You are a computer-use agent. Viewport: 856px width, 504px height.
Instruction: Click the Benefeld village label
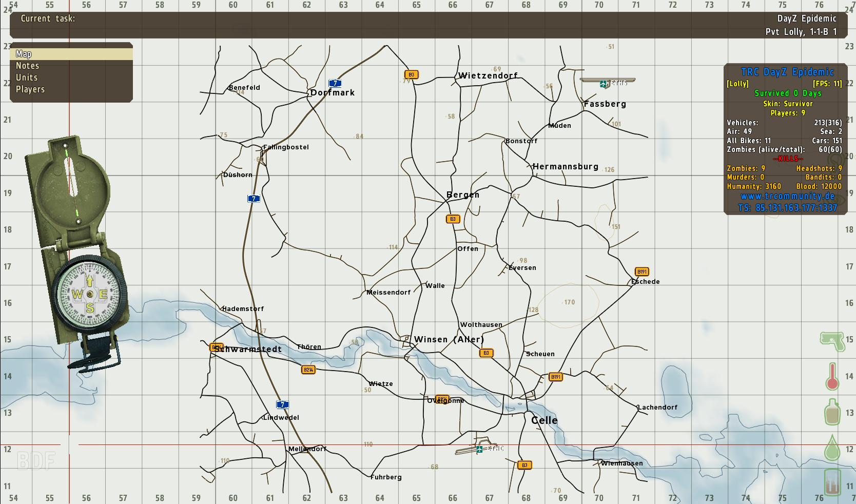point(244,88)
